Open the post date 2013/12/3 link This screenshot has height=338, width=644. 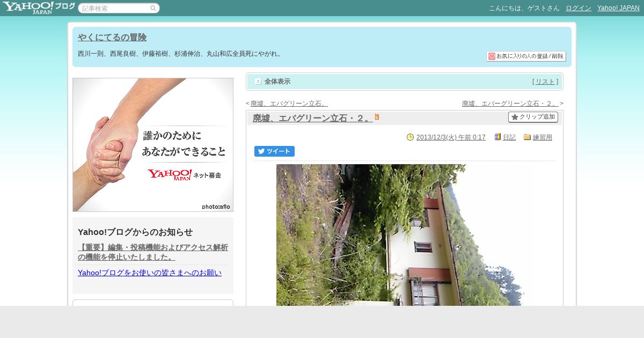[x=451, y=137]
